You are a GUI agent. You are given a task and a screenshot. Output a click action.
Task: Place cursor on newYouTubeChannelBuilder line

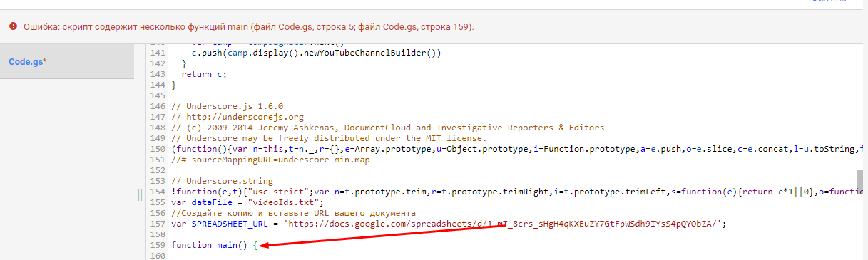click(x=317, y=53)
